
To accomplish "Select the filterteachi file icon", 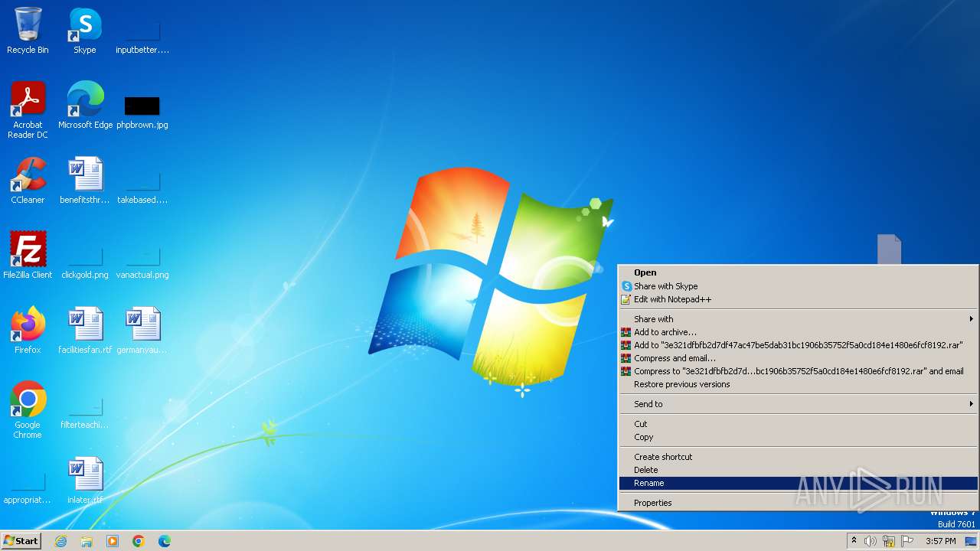I will click(85, 413).
